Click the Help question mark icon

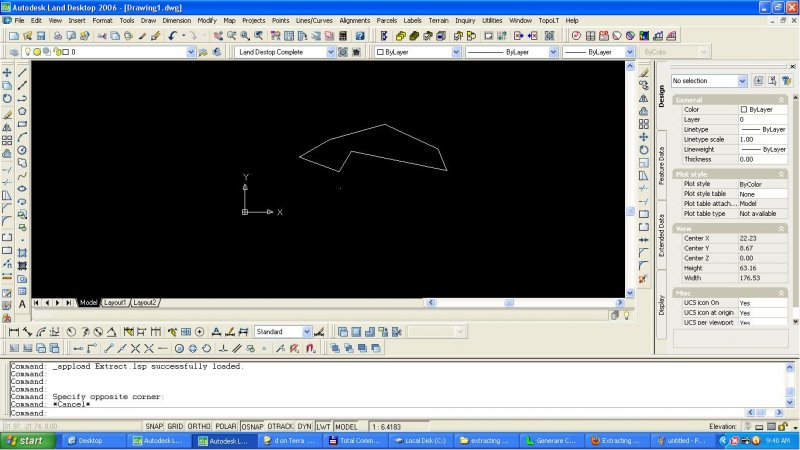tap(360, 36)
